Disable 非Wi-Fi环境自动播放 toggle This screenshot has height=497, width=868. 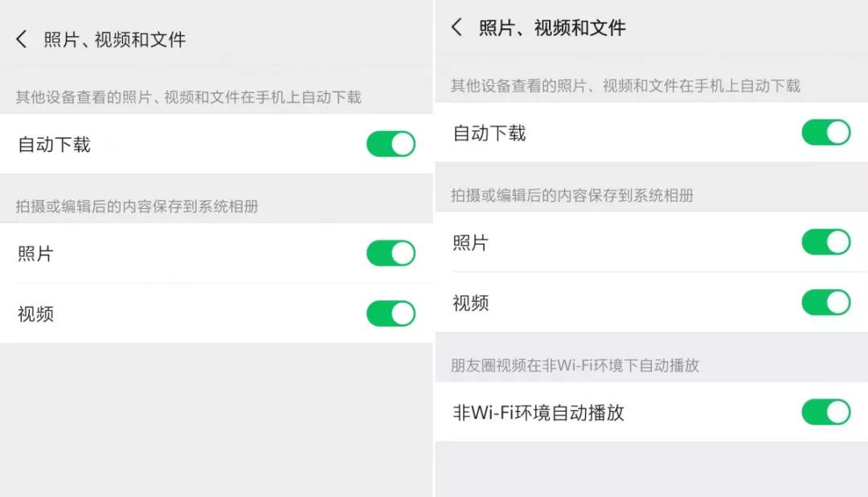[825, 412]
